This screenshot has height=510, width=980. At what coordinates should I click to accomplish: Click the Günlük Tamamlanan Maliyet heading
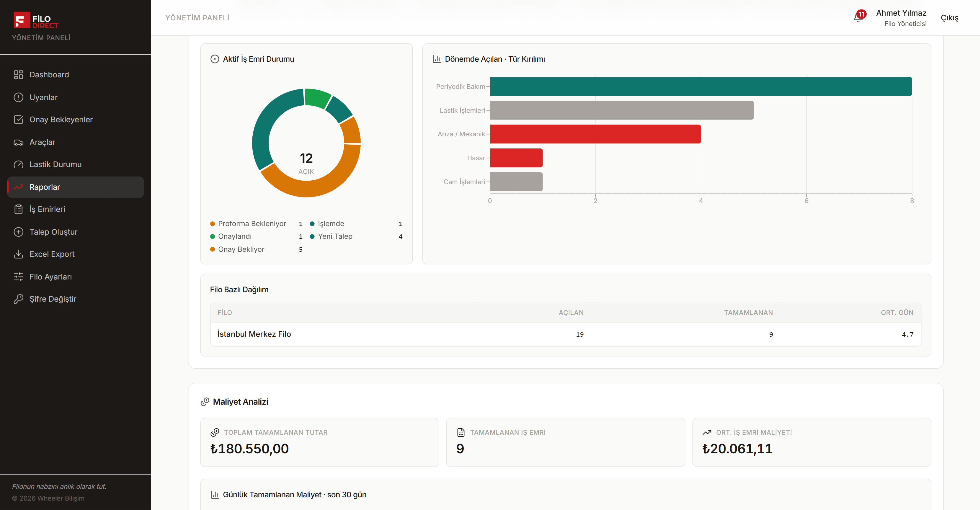click(295, 494)
